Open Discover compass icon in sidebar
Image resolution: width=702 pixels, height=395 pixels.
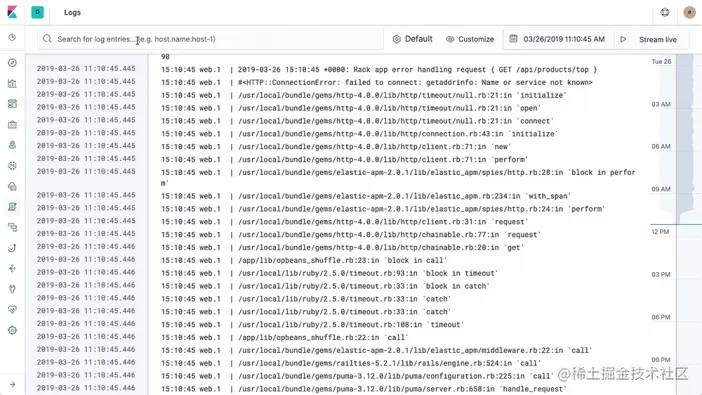(12, 63)
